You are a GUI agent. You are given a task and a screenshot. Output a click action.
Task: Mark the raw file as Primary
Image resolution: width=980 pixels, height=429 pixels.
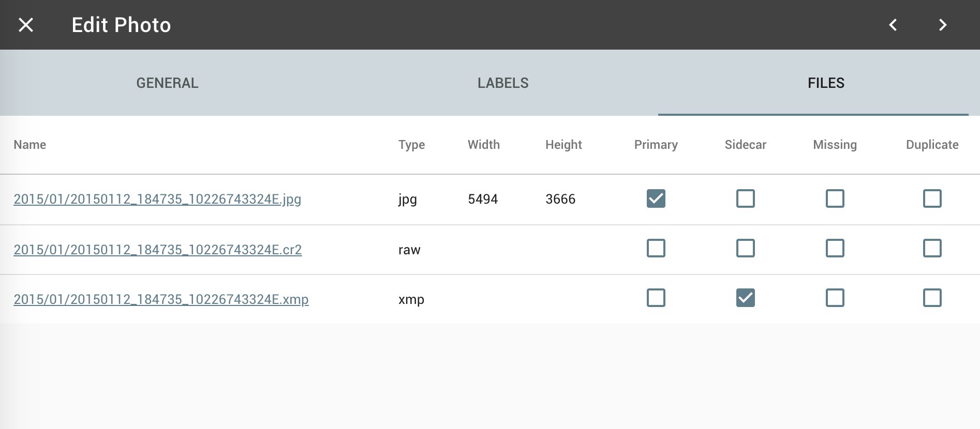656,249
